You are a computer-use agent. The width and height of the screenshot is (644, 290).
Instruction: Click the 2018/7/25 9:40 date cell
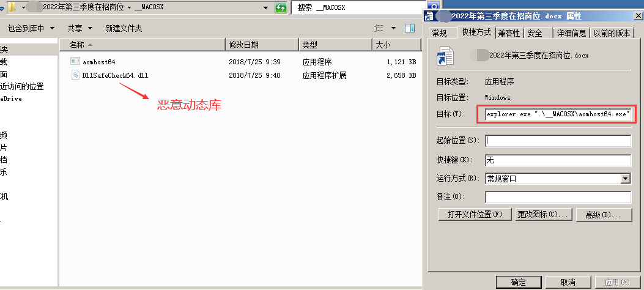254,76
